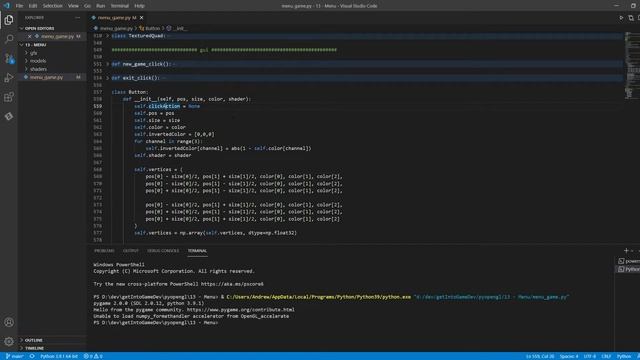The width and height of the screenshot is (640, 360).
Task: Click the Python interpreter version in status bar
Action: click(x=59, y=356)
